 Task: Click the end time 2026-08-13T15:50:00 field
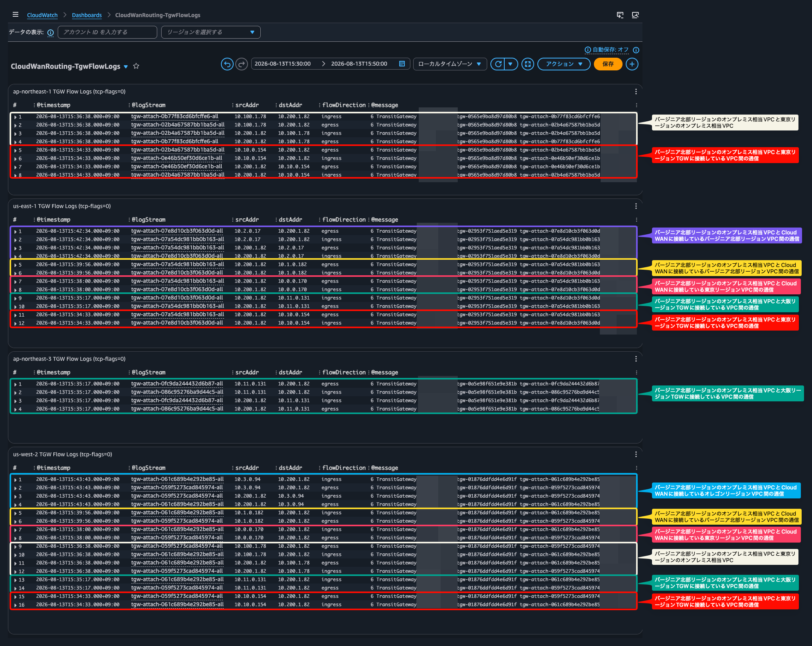point(359,64)
